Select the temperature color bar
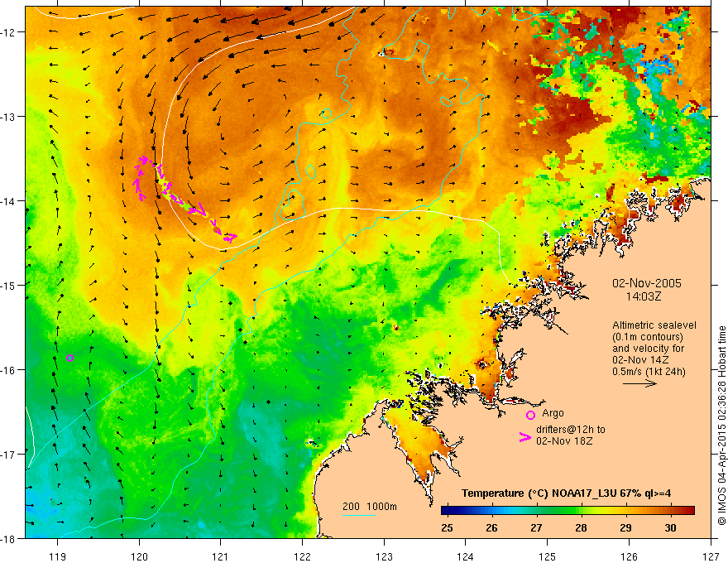This screenshot has height=563, width=728. tap(568, 511)
